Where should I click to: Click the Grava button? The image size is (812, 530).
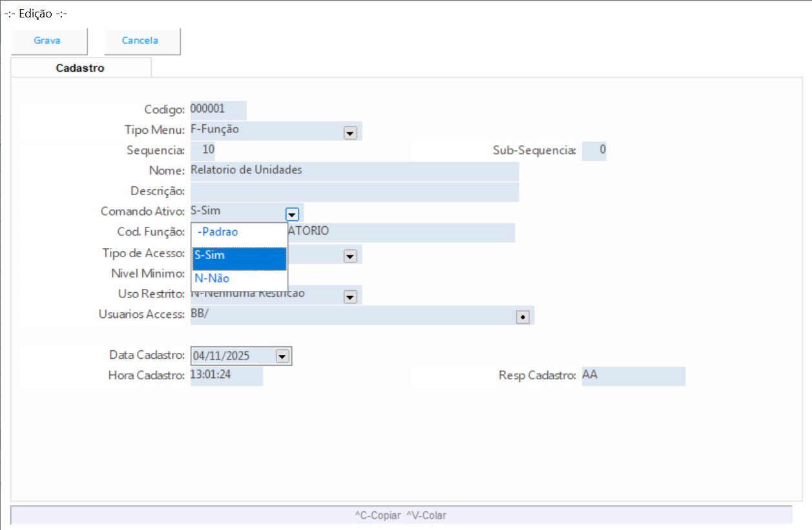(47, 41)
